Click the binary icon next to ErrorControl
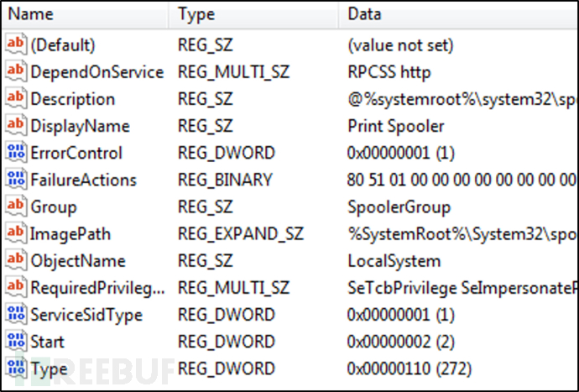 [x=16, y=153]
